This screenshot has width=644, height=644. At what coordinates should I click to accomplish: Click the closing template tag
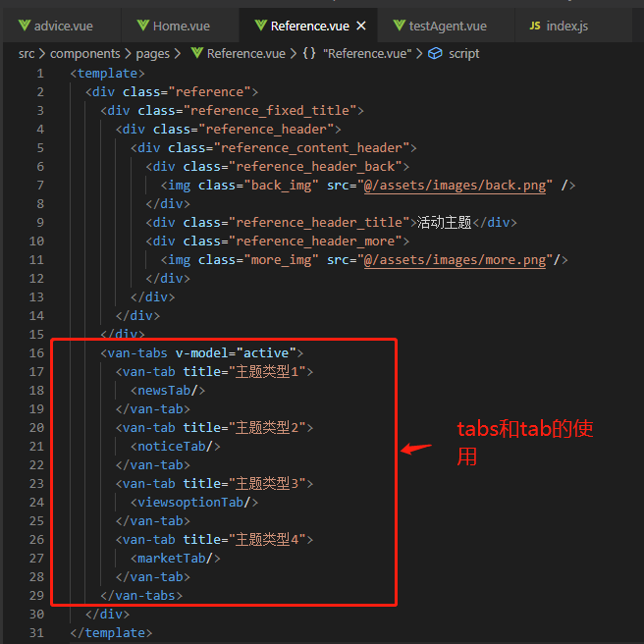(111, 632)
